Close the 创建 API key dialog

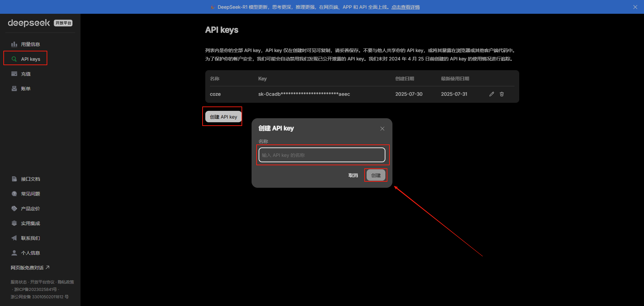382,129
